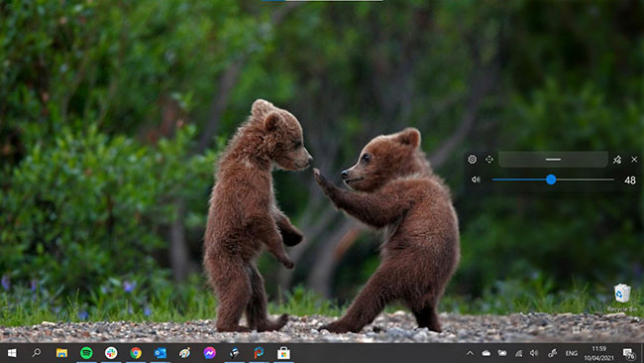Open Outlook from the taskbar

[x=161, y=353]
